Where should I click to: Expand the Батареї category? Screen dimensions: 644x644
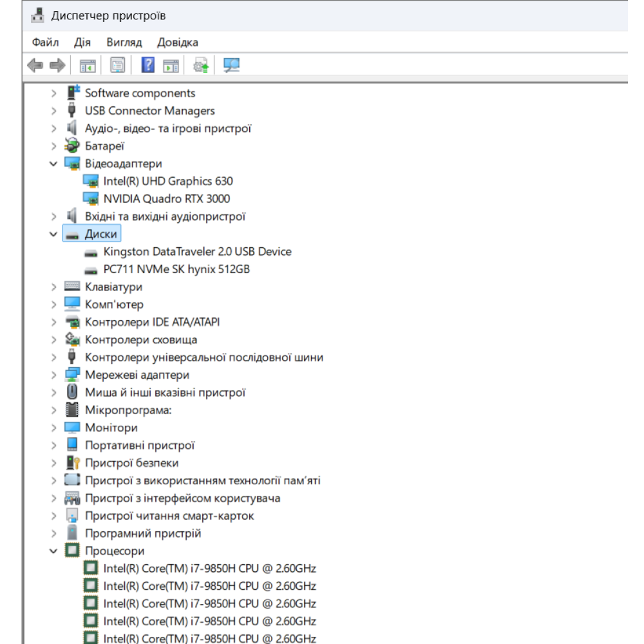(53, 146)
